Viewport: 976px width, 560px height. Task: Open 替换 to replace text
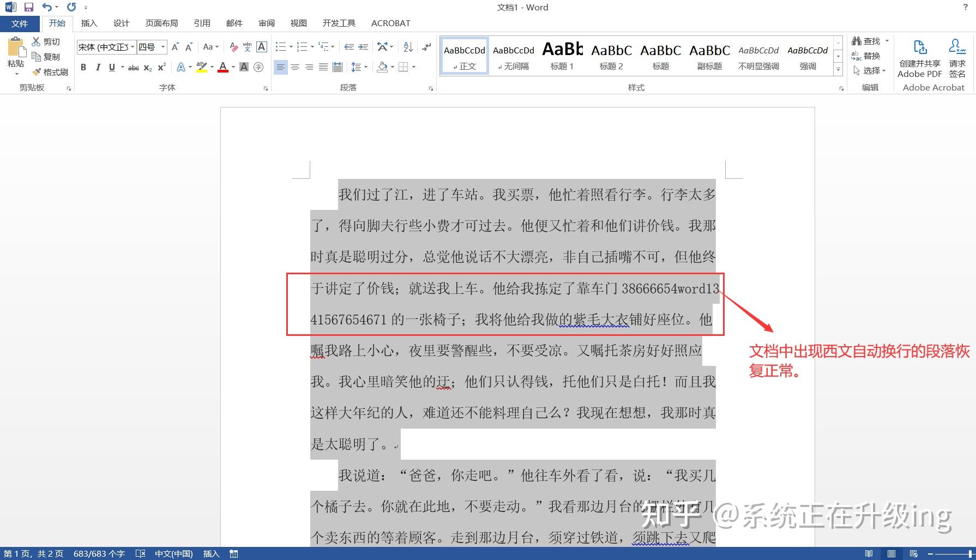(866, 56)
